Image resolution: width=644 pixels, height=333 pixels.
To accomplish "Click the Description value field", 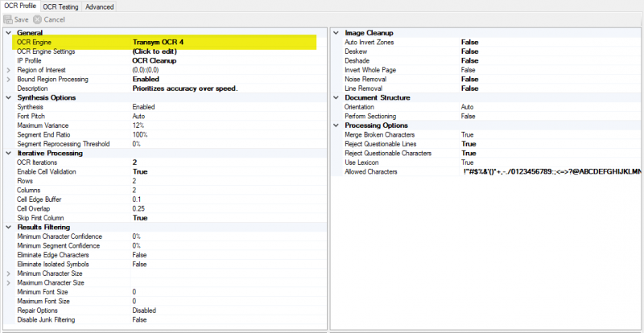I will [x=229, y=88].
